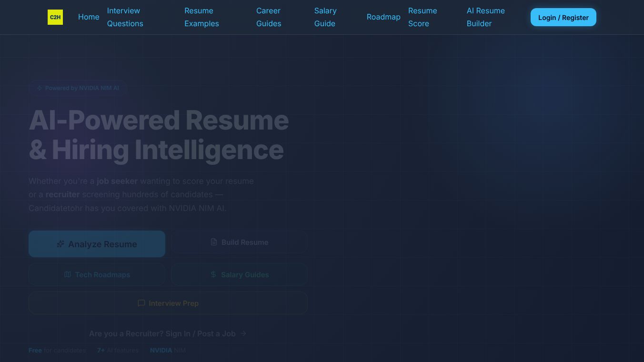Click the bold 'job seeker' text

point(117,181)
